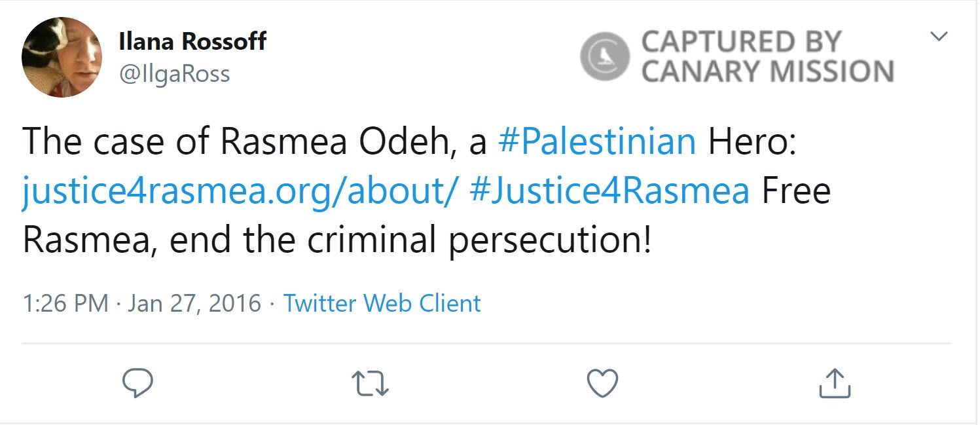Click the phrase 'end the criminal persecution!'
Viewport: 980px width, 425px height.
pos(410,240)
